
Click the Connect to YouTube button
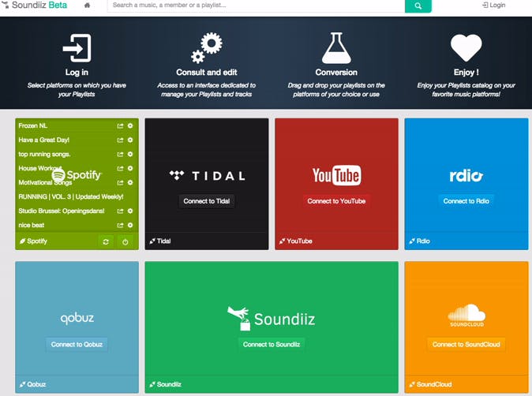[x=336, y=201]
